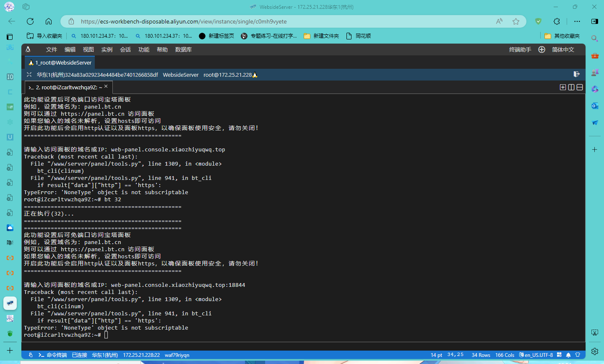
Task: Open the 功能 menu
Action: (144, 49)
